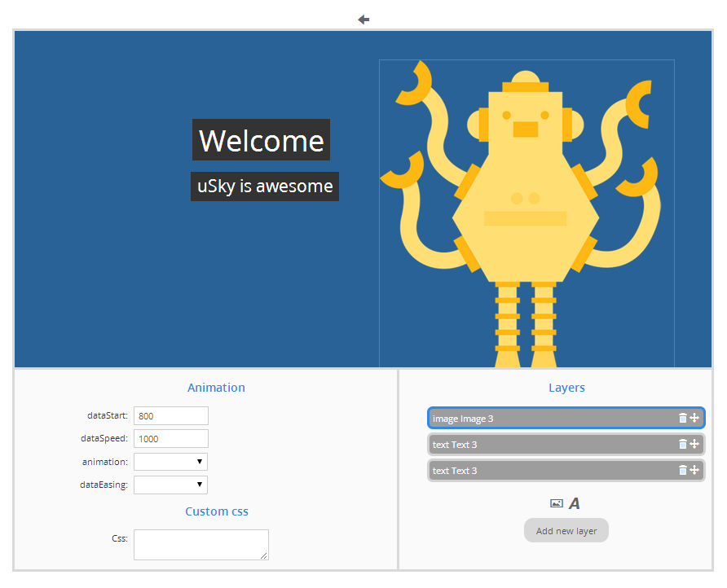Click the dataSpeed label
Viewport: 727px width, 588px height.
click(104, 438)
